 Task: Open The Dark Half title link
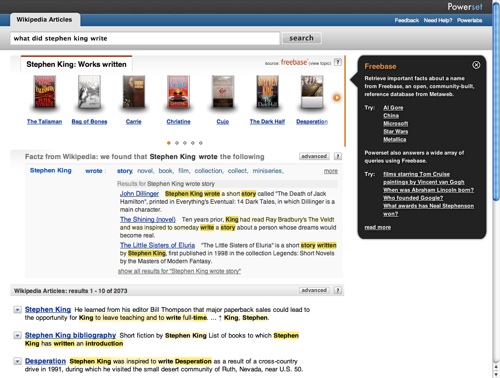(267, 122)
